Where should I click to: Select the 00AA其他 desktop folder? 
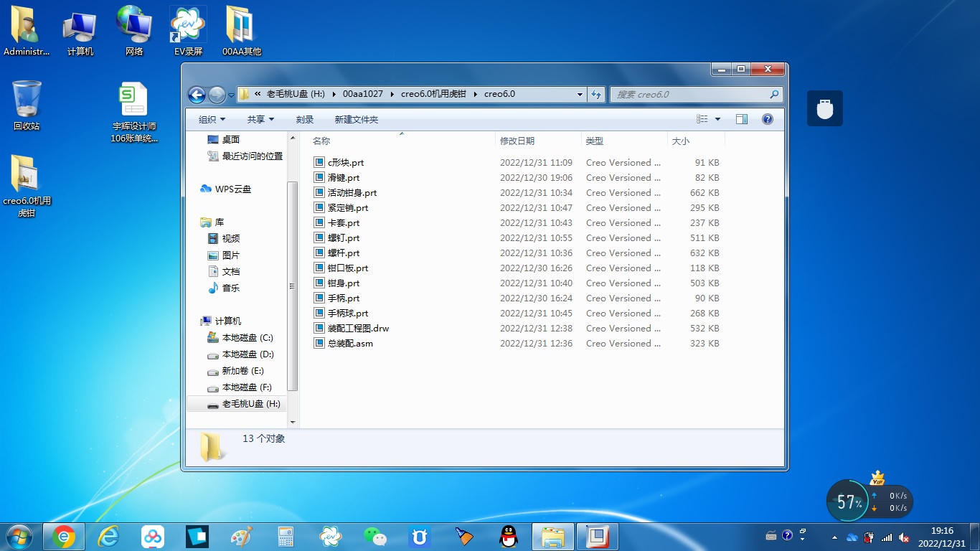(242, 32)
